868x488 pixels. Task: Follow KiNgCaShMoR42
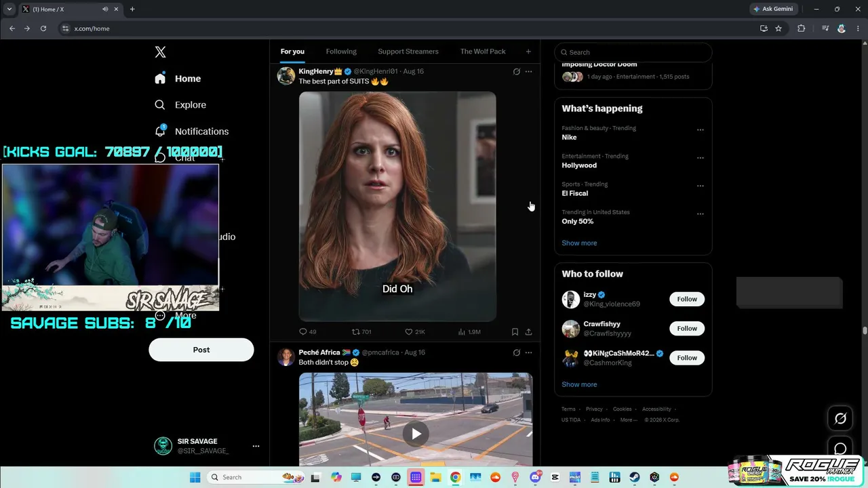tap(687, 358)
